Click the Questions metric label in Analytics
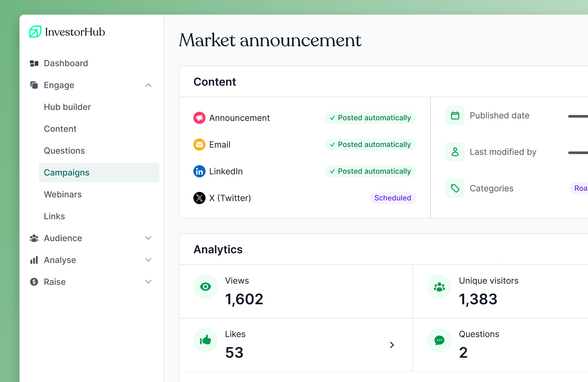588x382 pixels. tap(479, 334)
